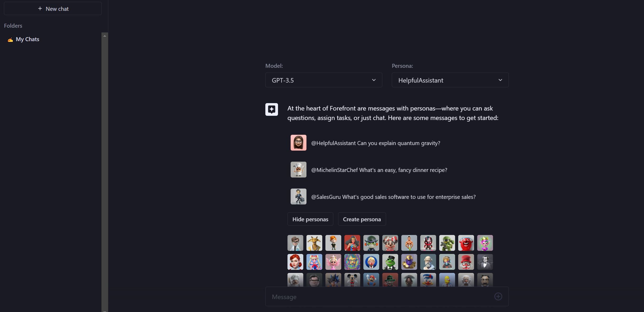This screenshot has height=312, width=644.
Task: Pick the Wonder Woman persona avatar
Action: point(352,243)
